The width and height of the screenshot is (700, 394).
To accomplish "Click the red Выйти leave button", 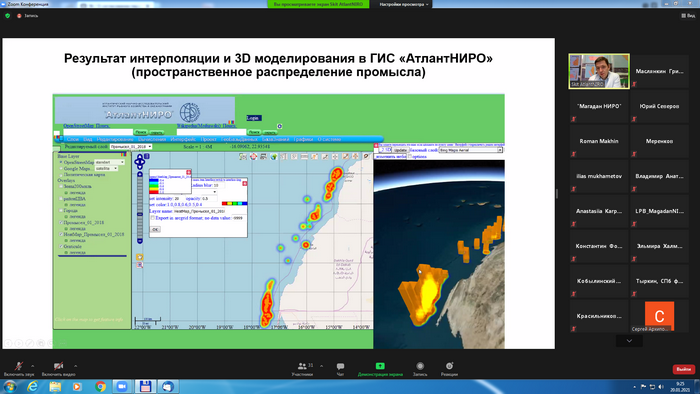I will pyautogui.click(x=683, y=369).
